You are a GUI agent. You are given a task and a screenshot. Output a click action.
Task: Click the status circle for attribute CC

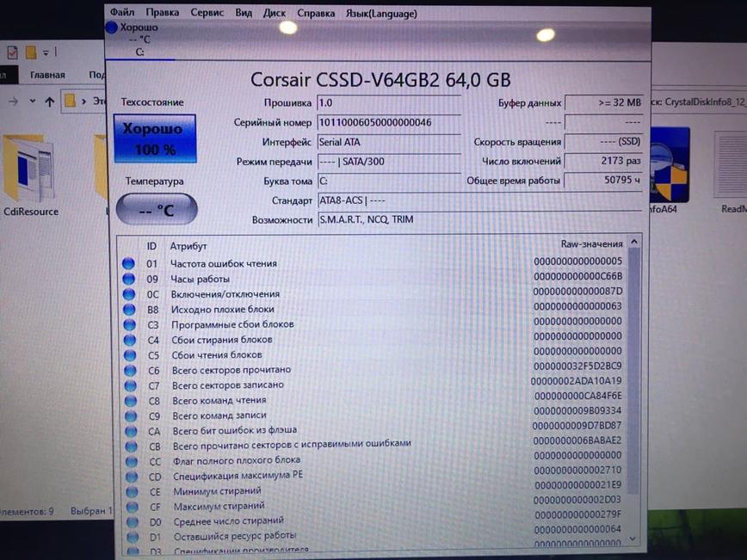point(132,461)
